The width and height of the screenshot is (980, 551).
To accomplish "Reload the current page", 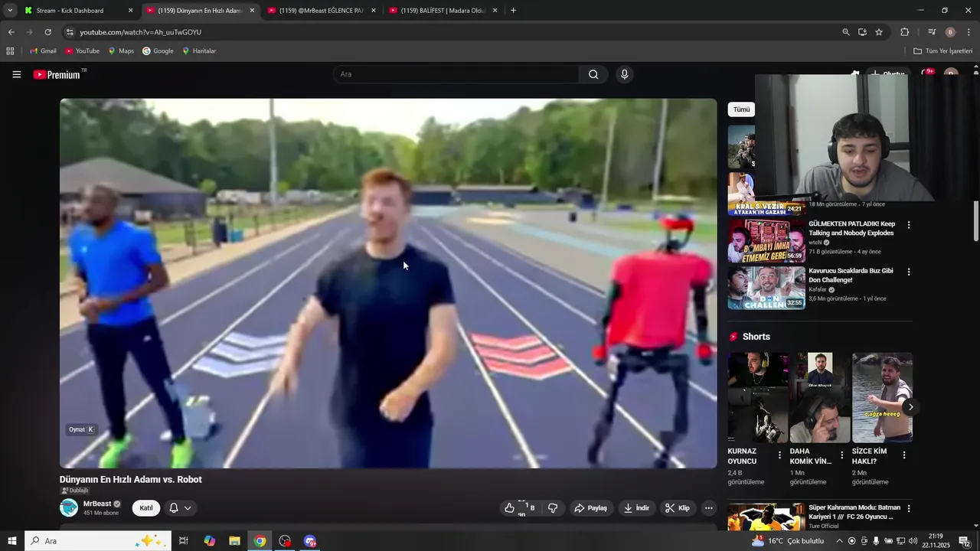I will click(47, 32).
